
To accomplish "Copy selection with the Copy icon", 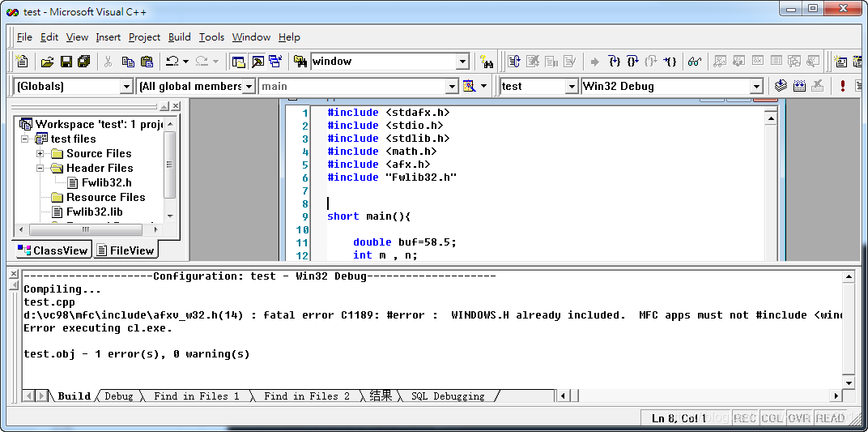I will (x=128, y=62).
